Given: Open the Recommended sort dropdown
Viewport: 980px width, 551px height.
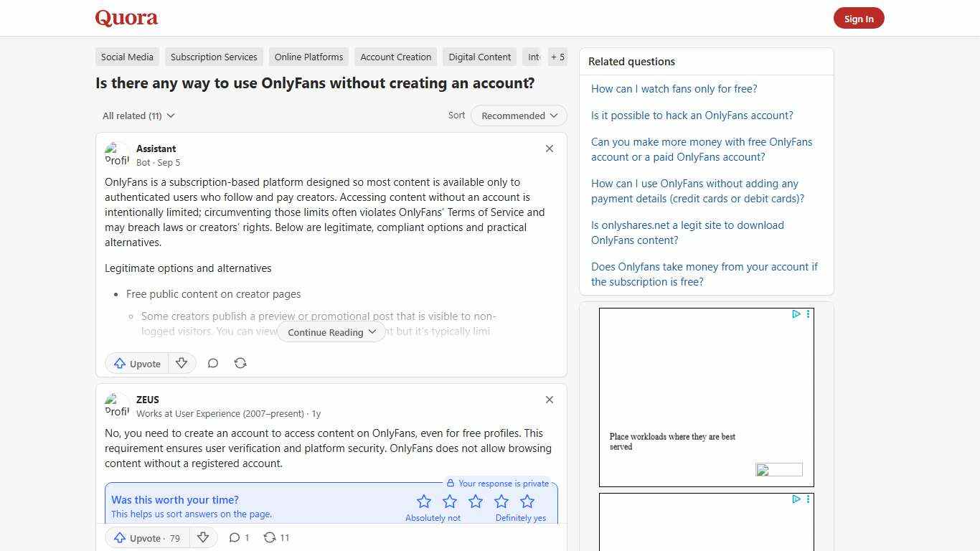Looking at the screenshot, I should (x=518, y=116).
